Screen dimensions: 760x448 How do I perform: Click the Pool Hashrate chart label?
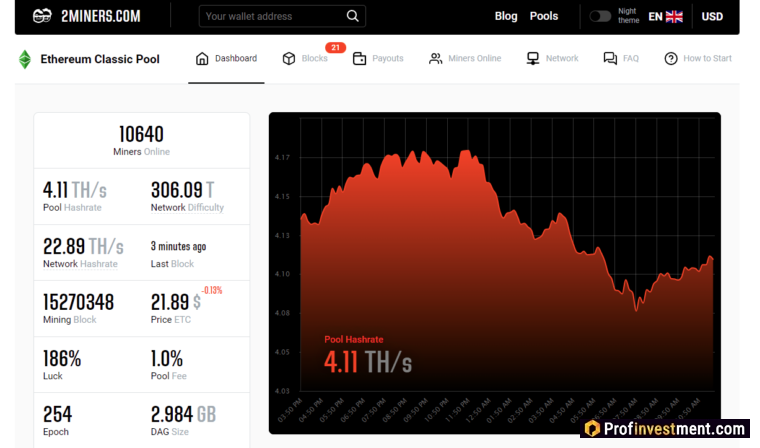[354, 339]
